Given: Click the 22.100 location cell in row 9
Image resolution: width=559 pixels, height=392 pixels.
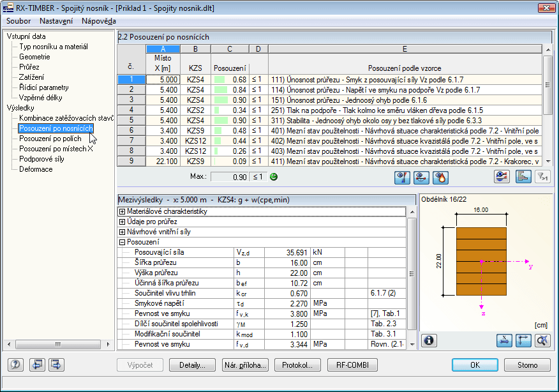Looking at the screenshot, I should click(x=163, y=162).
